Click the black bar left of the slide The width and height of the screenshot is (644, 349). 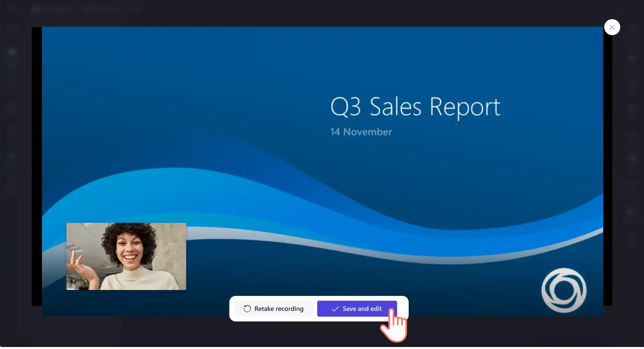click(37, 166)
